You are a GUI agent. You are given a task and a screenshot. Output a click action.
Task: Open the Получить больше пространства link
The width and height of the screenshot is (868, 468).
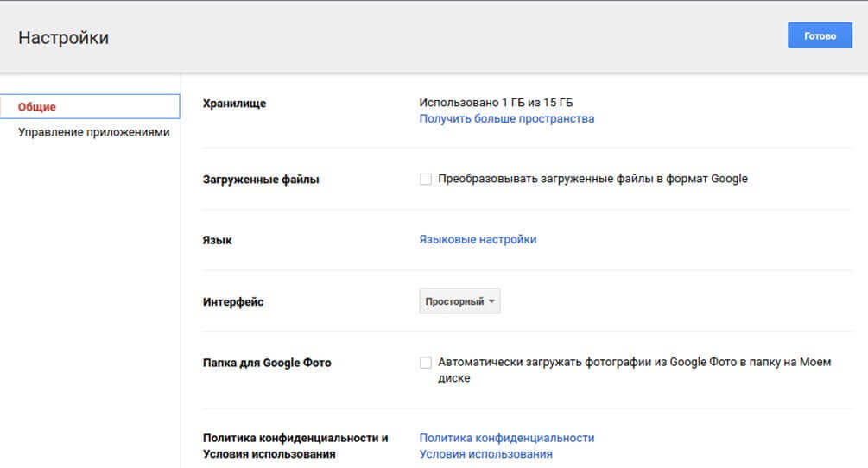(x=506, y=119)
